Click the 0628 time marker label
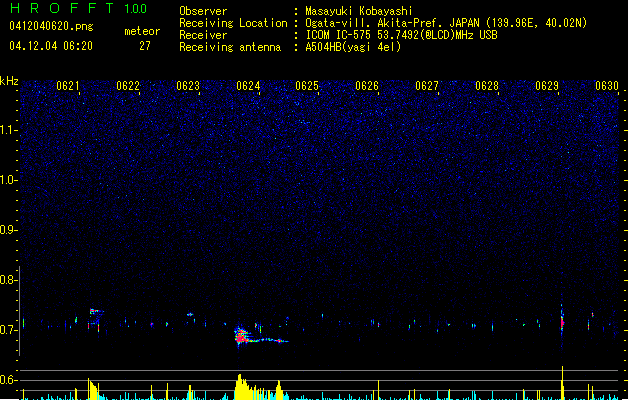This screenshot has height=400, width=629. pos(487,86)
